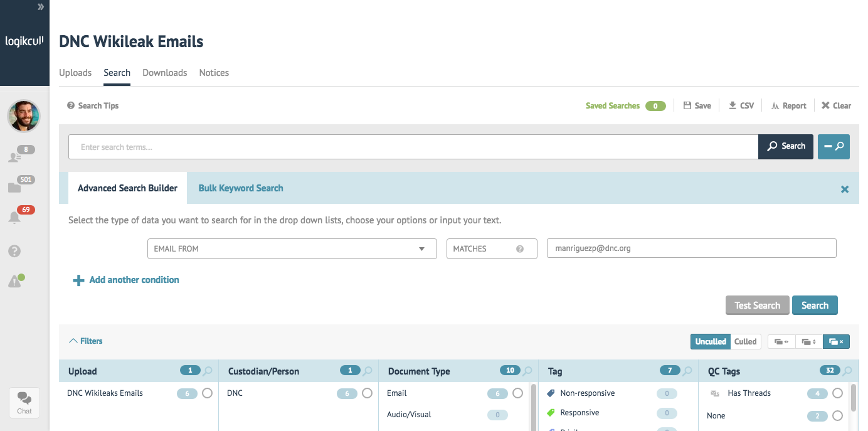Clear the current search

tap(836, 106)
